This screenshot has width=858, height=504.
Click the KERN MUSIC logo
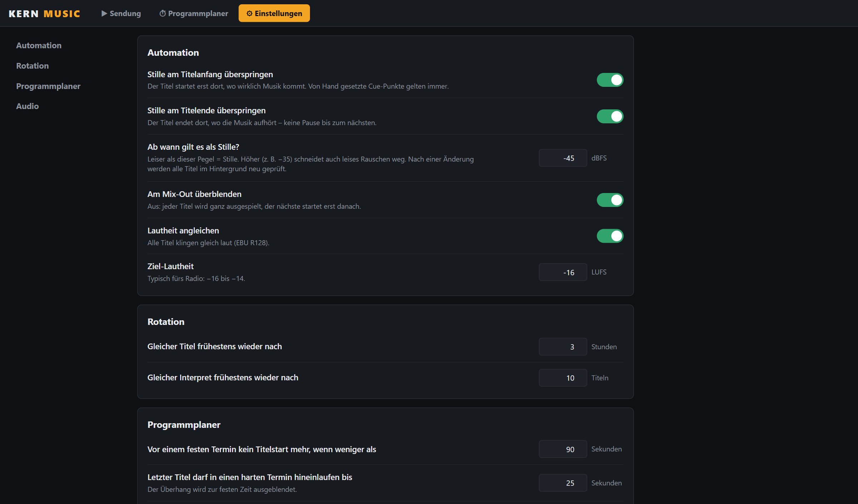pos(44,14)
